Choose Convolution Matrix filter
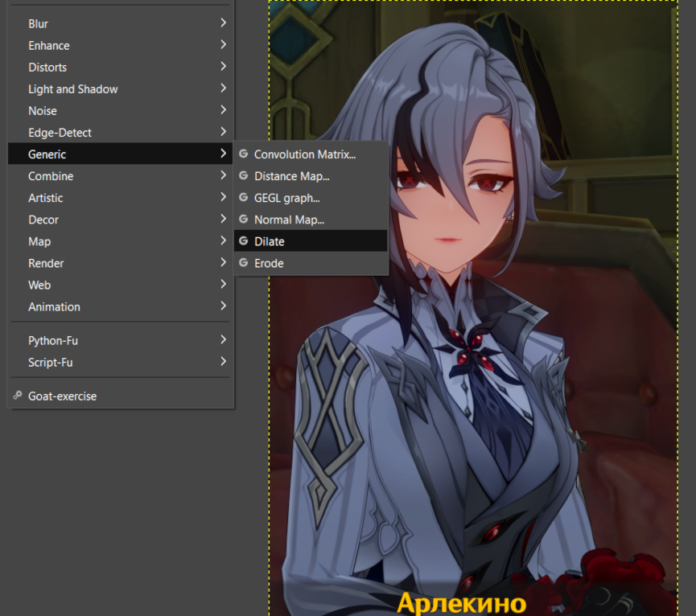 tap(311, 154)
